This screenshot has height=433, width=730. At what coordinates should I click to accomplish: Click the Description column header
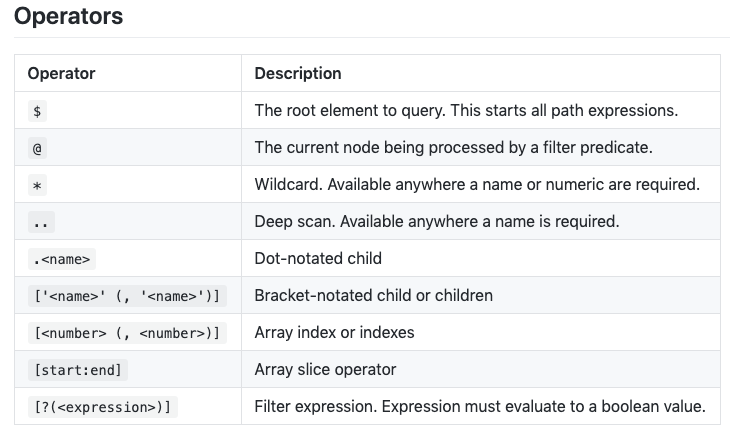pyautogui.click(x=298, y=73)
